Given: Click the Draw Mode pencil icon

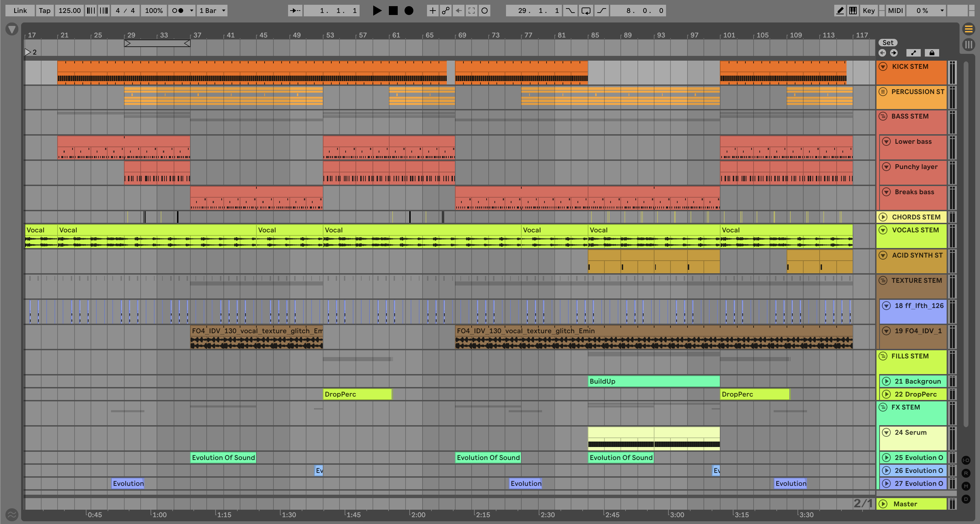Looking at the screenshot, I should (x=840, y=11).
